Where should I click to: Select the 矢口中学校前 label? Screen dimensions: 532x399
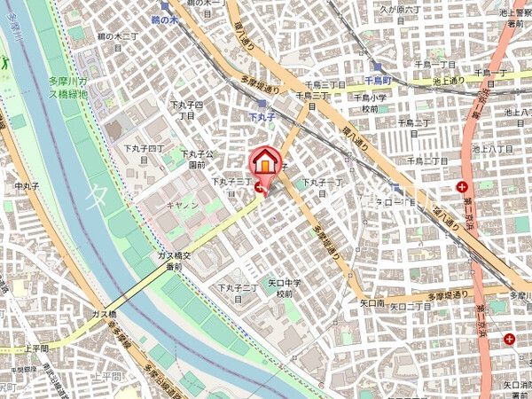click(x=285, y=288)
